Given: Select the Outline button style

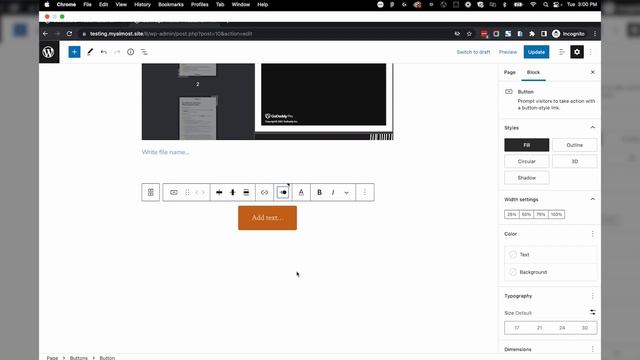Looking at the screenshot, I should tap(574, 145).
